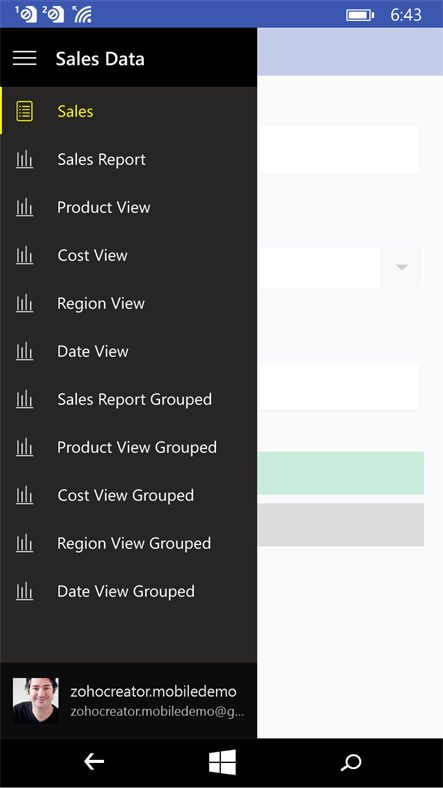The image size is (443, 788).
Task: Click the Sales Data header title
Action: pyautogui.click(x=100, y=59)
